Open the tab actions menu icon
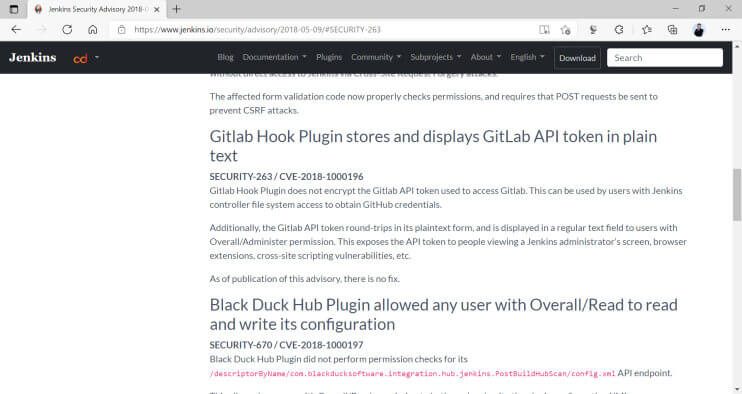Viewport: 742px width, 394px height. point(14,9)
